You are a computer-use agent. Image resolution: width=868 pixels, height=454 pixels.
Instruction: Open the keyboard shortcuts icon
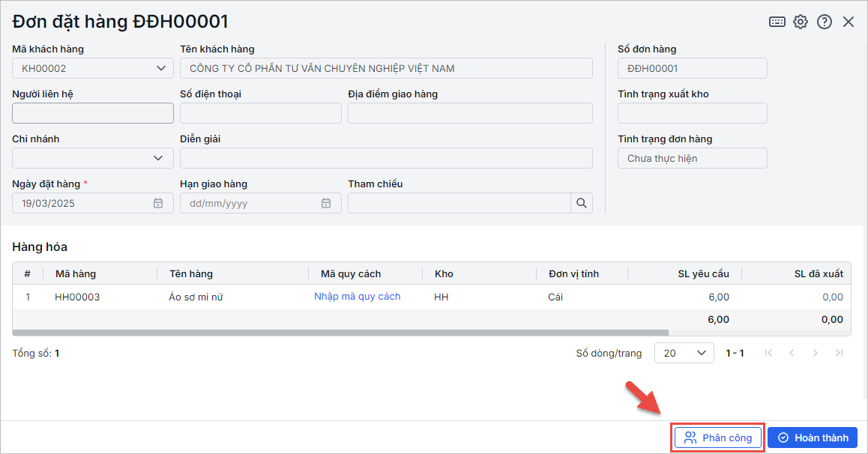[x=777, y=22]
